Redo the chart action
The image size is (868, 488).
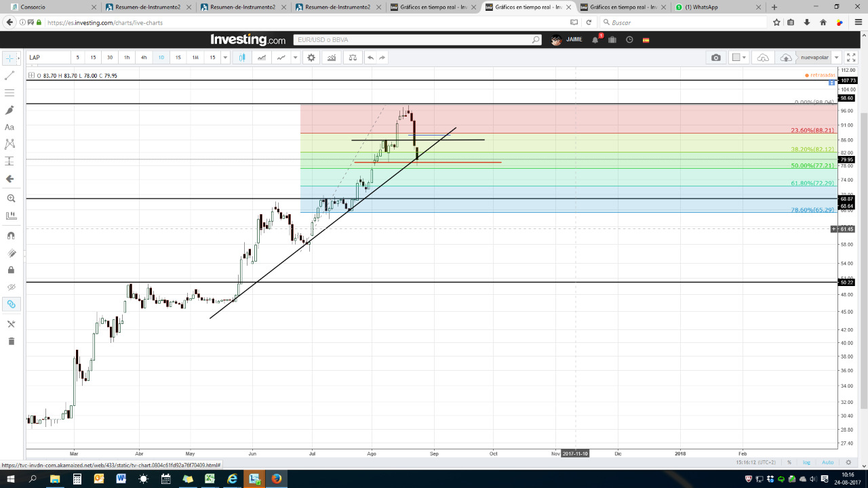382,58
